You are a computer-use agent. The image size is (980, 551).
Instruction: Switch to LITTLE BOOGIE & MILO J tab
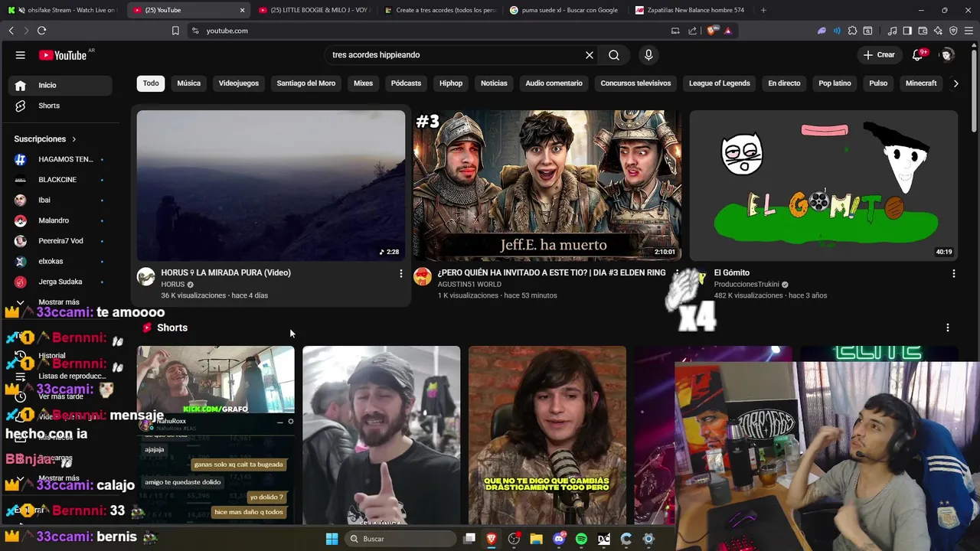click(x=314, y=10)
